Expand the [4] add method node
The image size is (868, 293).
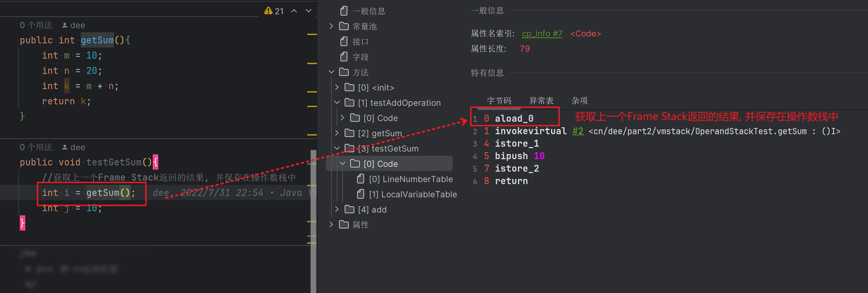(337, 209)
